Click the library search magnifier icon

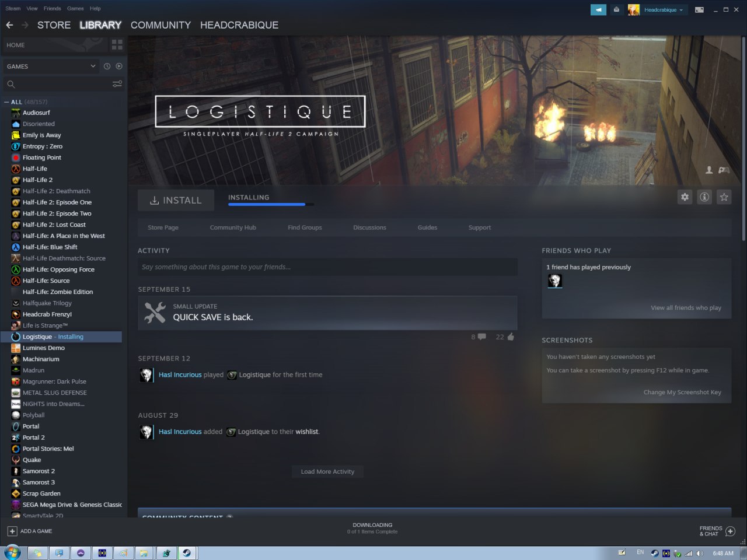pyautogui.click(x=11, y=85)
